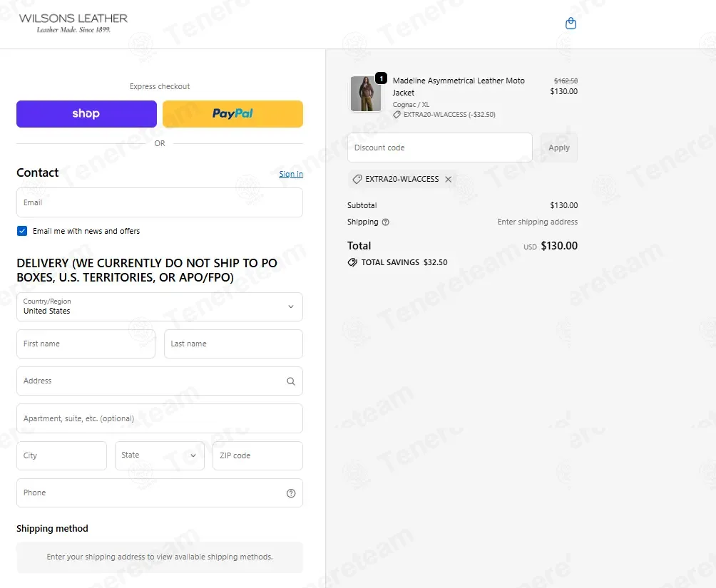Follow the Sign in link
The width and height of the screenshot is (716, 588).
[291, 174]
